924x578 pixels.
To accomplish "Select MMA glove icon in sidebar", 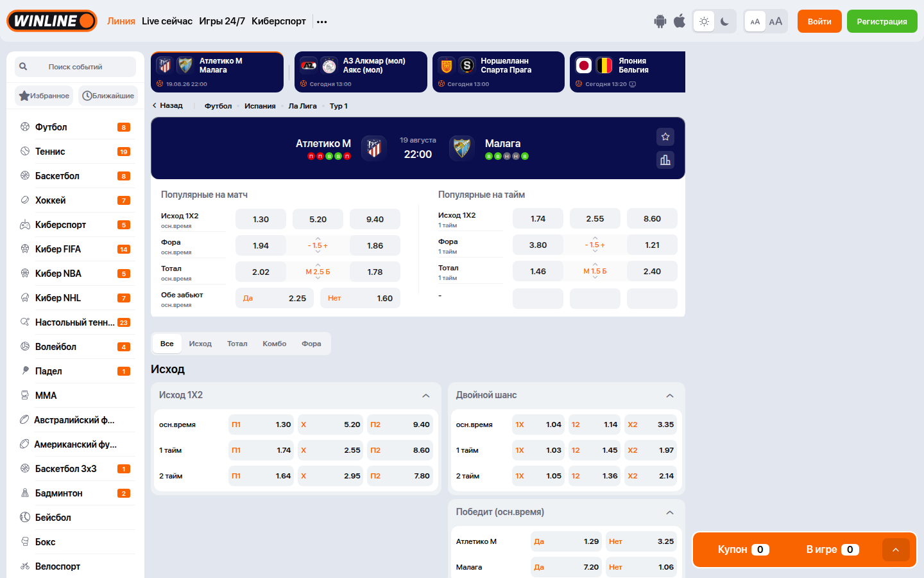I will (x=25, y=395).
